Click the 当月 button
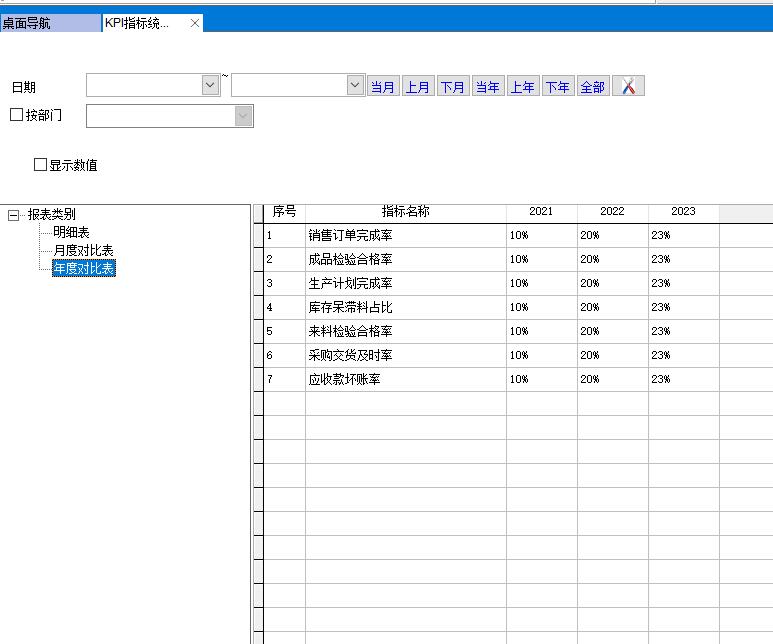This screenshot has width=773, height=644. pyautogui.click(x=382, y=87)
